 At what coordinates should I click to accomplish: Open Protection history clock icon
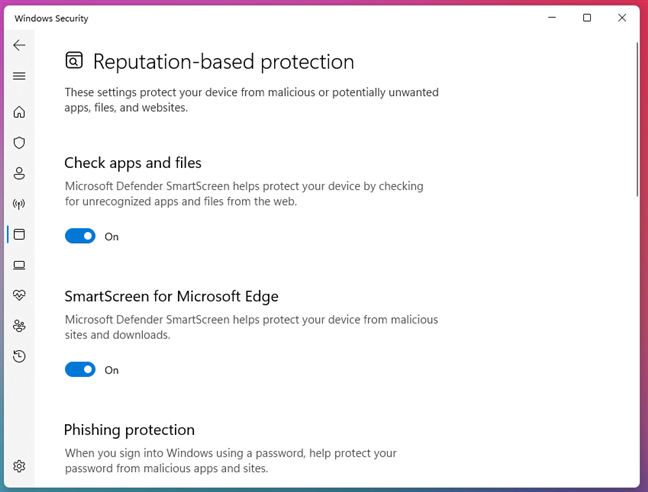(19, 356)
